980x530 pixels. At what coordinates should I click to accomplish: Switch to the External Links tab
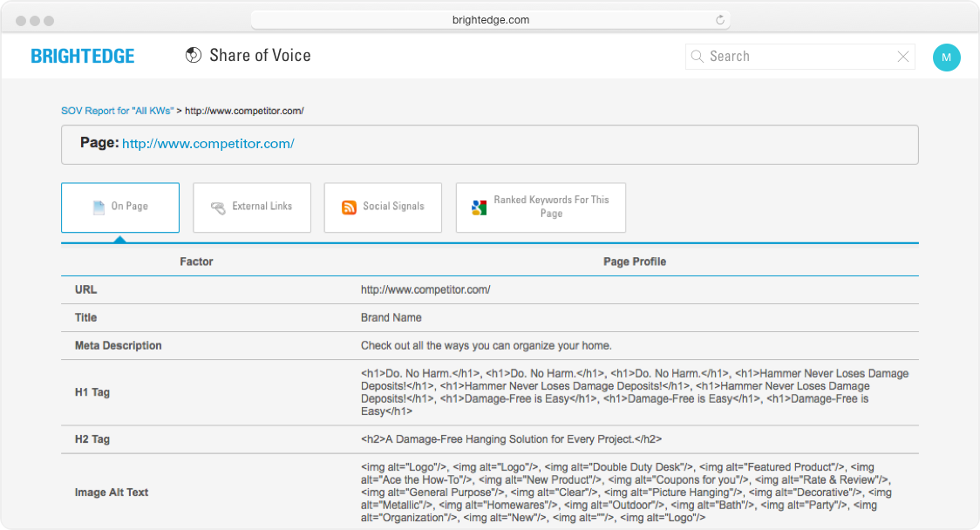tap(252, 207)
